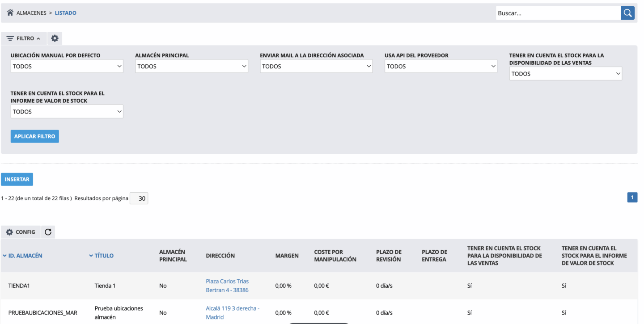Open informe de valor de stock dropdown

click(x=67, y=112)
